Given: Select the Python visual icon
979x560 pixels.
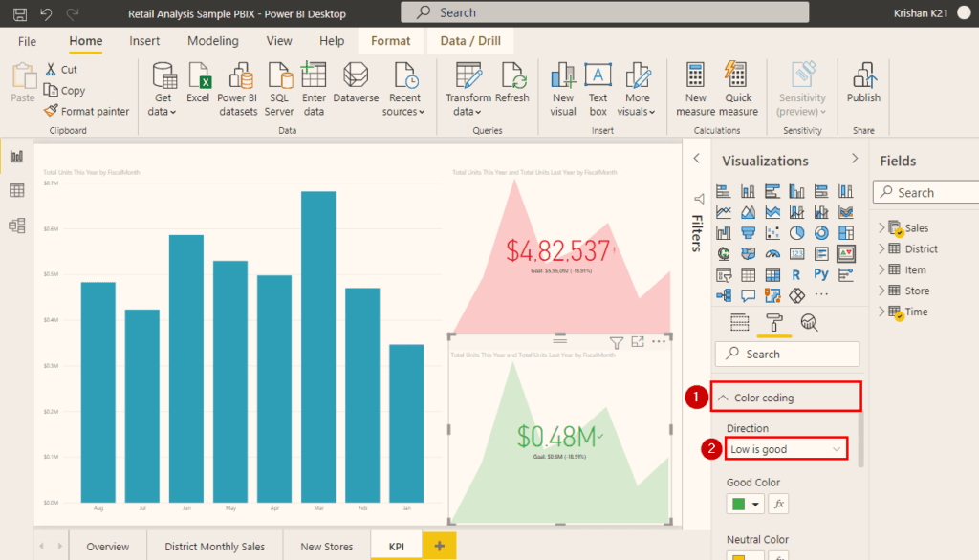Looking at the screenshot, I should [x=822, y=273].
